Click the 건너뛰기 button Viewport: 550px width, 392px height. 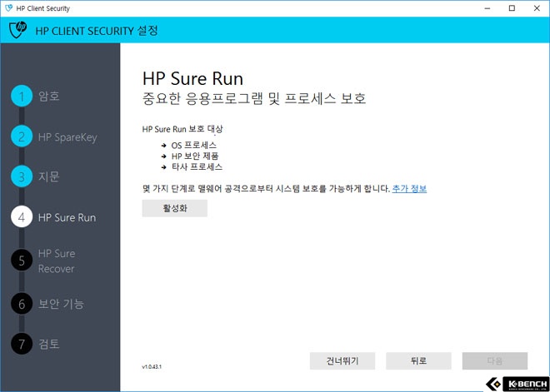[342, 361]
